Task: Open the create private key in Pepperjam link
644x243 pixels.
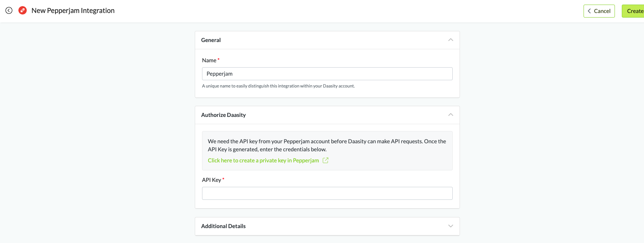Action: coord(263,160)
